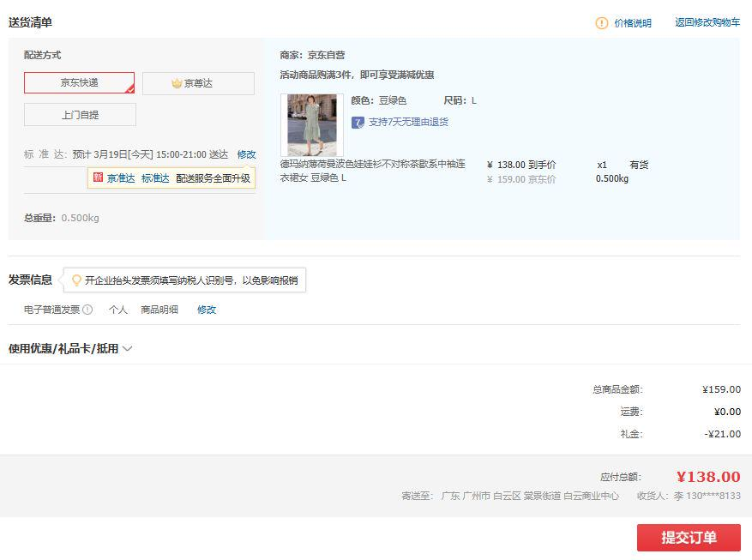The height and width of the screenshot is (560, 752).
Task: Select 京东快递 delivery method
Action: point(79,83)
